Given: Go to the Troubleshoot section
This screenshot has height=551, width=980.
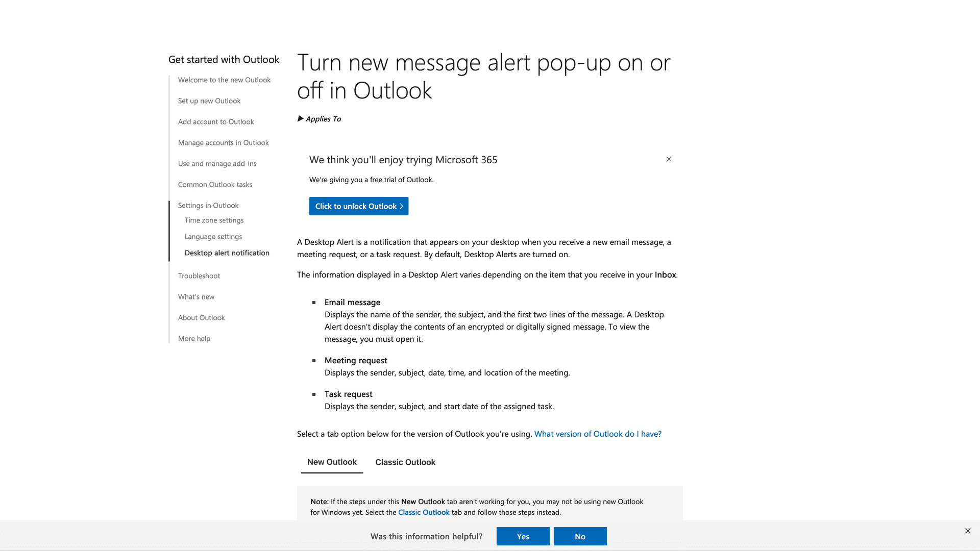Looking at the screenshot, I should pos(199,275).
